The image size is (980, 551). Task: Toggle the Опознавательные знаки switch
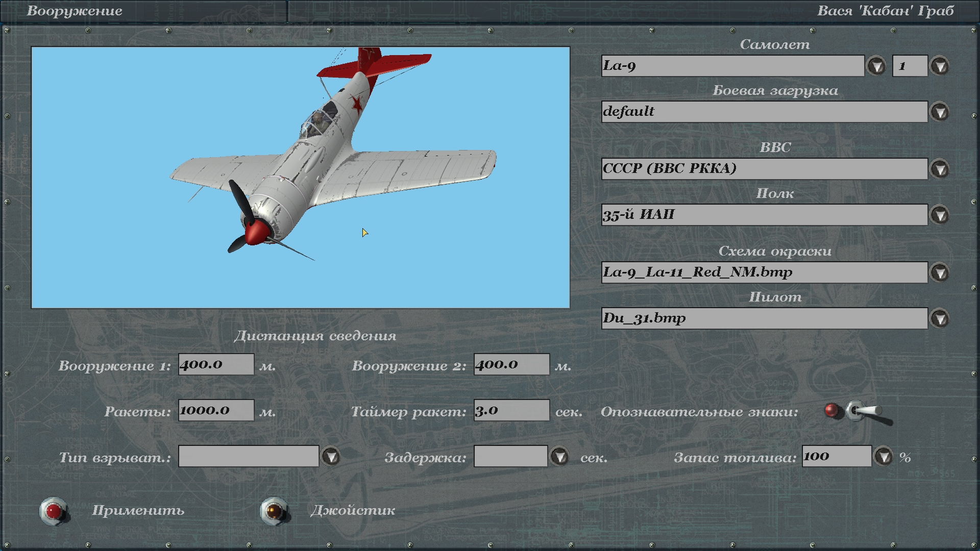pos(862,411)
